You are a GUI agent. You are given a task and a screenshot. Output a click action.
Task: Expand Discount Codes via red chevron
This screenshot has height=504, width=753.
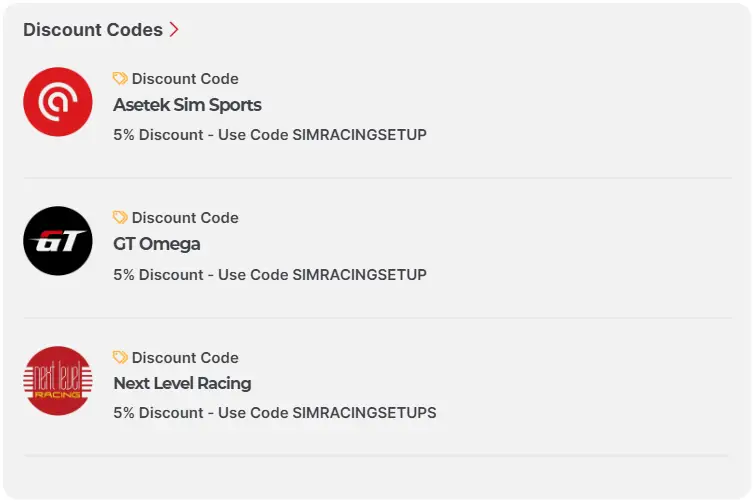[x=174, y=30]
